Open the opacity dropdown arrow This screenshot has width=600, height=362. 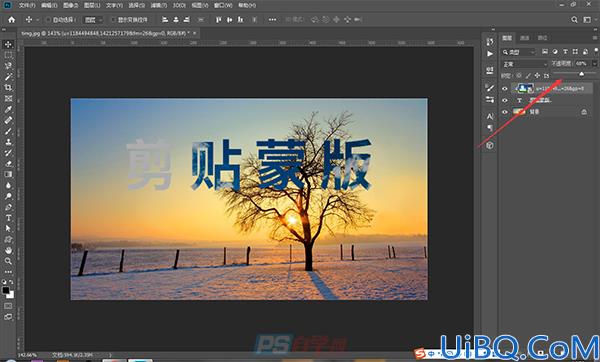(x=595, y=64)
